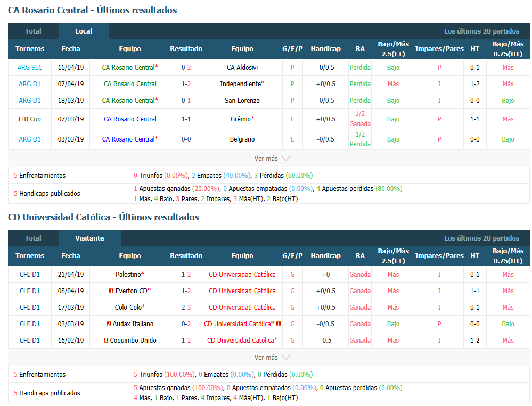Open the ARG D1 link dated 18/03/19
Screen dimensions: 532x406
point(30,101)
